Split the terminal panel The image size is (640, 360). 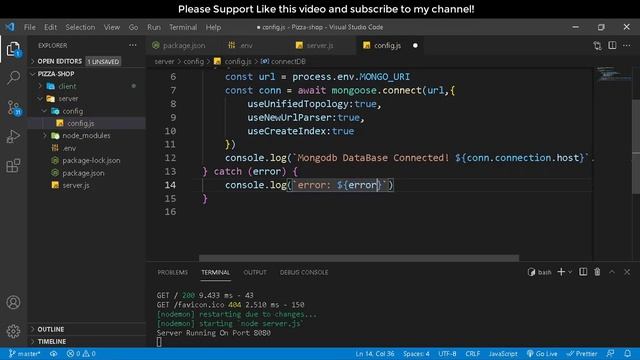tap(583, 272)
